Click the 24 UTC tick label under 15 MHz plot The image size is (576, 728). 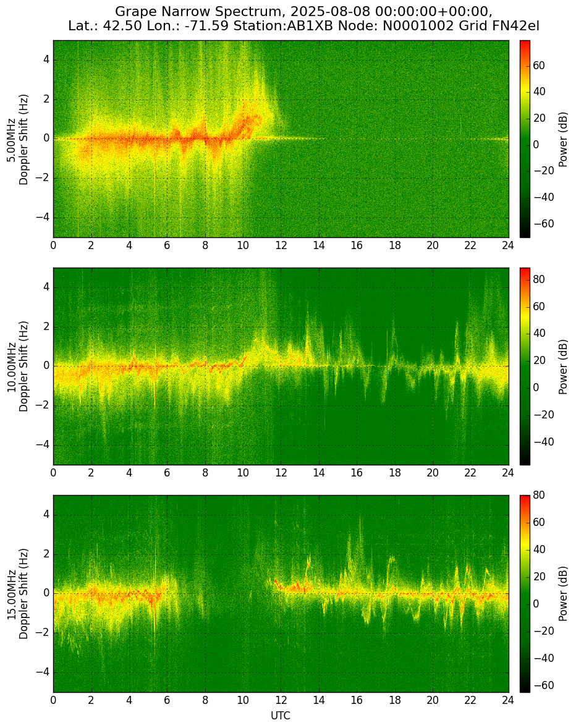coord(508,700)
